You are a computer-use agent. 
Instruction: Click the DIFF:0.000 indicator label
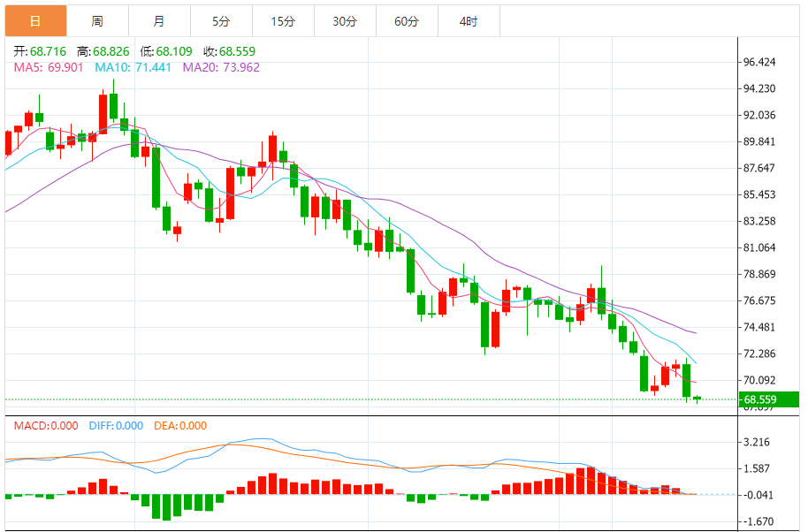click(x=116, y=426)
